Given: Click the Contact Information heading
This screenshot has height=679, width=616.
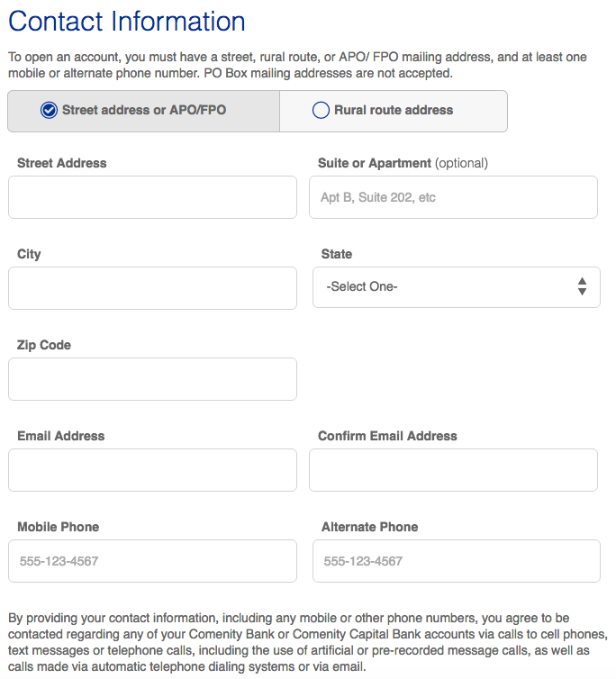Looking at the screenshot, I should [126, 22].
